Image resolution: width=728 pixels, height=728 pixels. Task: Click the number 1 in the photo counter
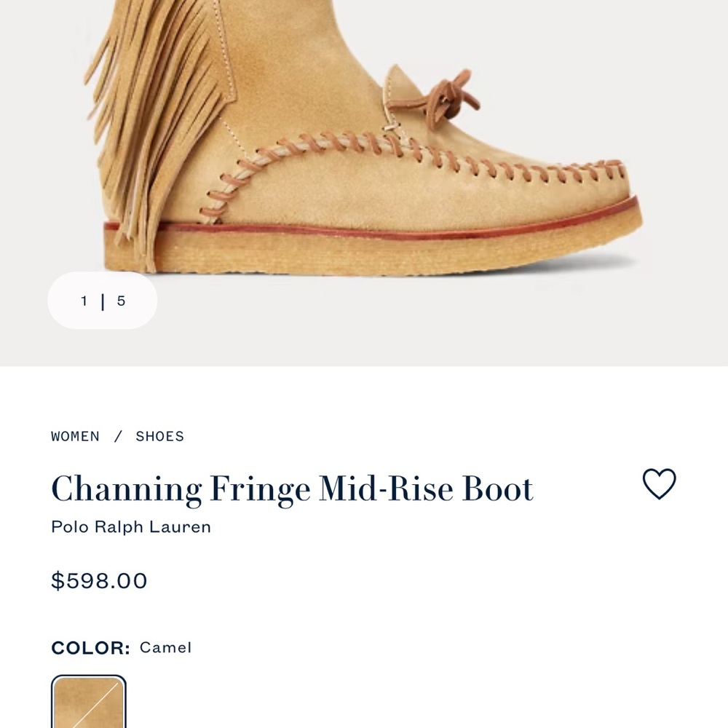tap(84, 300)
